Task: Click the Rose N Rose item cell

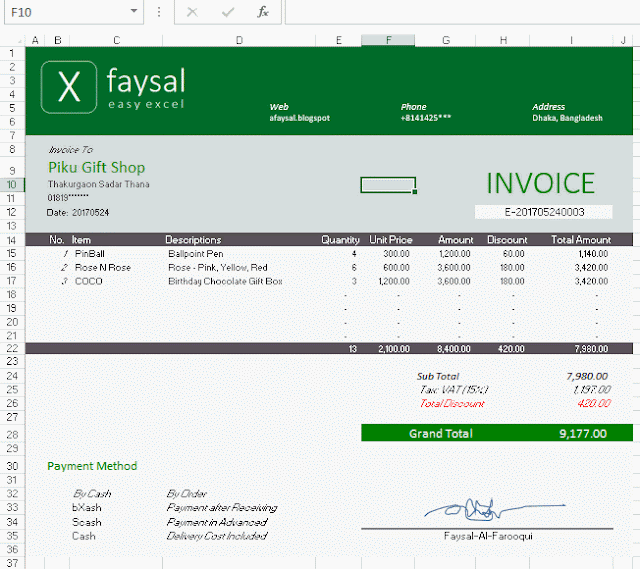Action: [x=103, y=267]
